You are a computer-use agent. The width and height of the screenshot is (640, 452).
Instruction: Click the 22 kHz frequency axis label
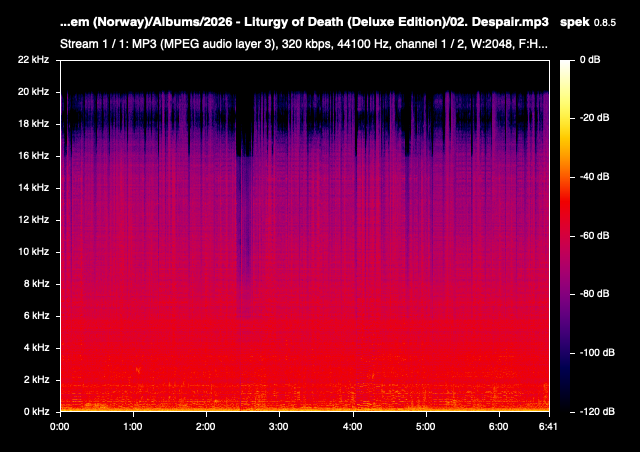click(x=33, y=60)
